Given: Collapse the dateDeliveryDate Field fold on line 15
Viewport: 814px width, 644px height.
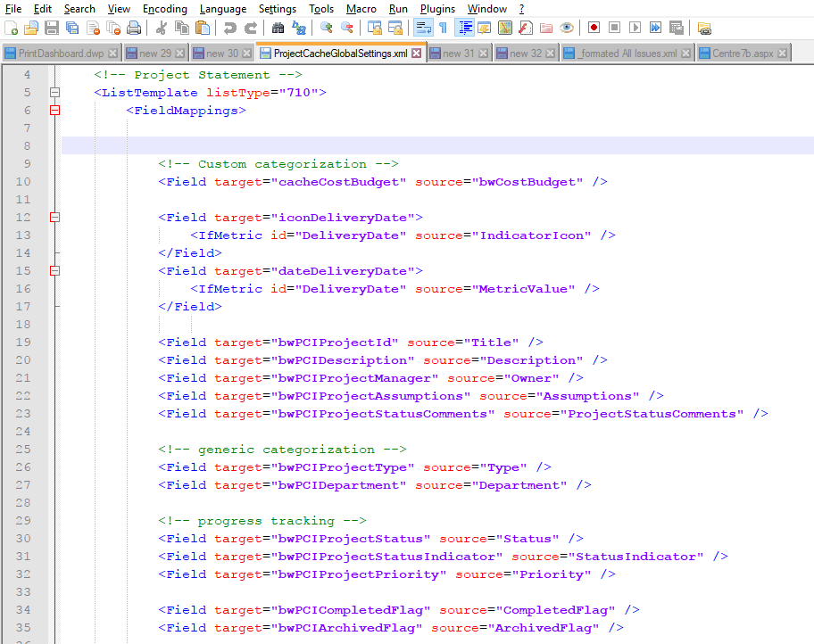Looking at the screenshot, I should click(x=54, y=270).
